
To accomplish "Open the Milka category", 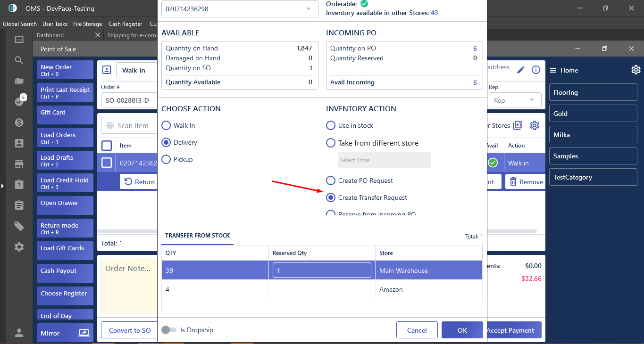I will pos(593,135).
